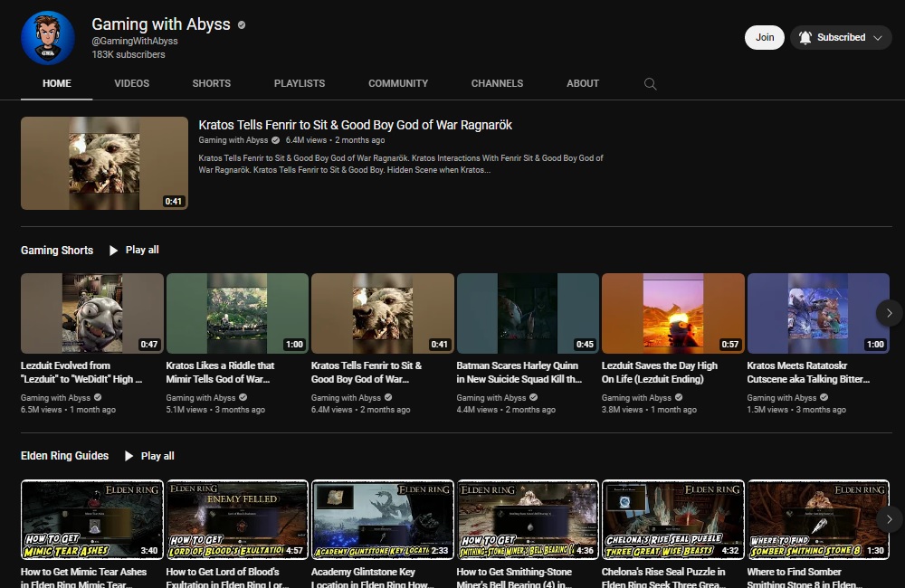
Task: Click the Elden Ring Guides Play all triangle icon
Action: [129, 456]
